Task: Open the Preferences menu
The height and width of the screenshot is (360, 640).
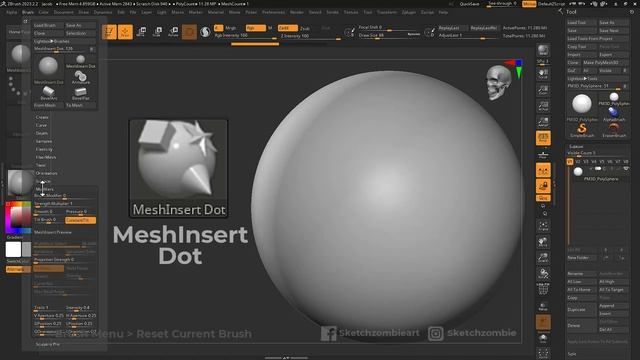Action: click(x=273, y=12)
